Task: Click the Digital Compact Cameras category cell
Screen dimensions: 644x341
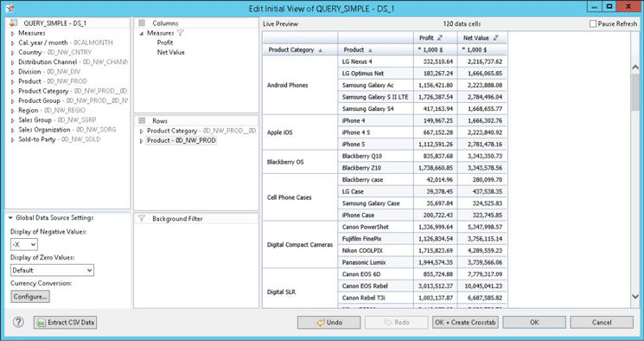Action: point(300,244)
